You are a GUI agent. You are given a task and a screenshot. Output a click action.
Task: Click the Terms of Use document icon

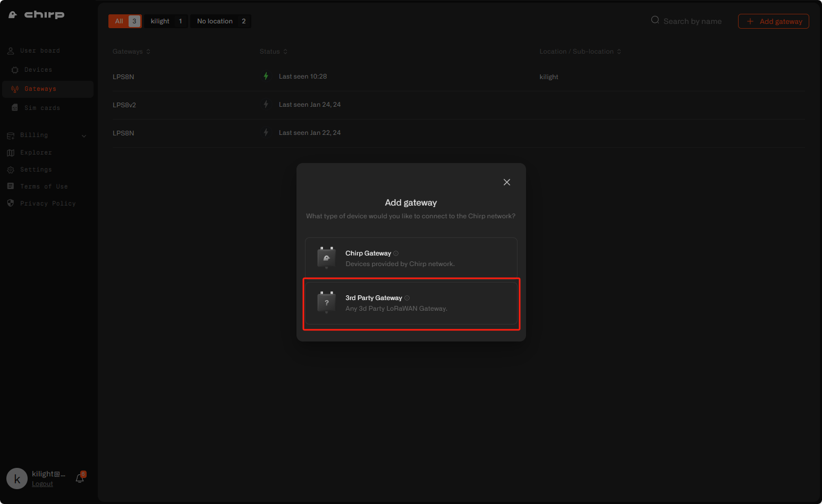[x=11, y=186]
